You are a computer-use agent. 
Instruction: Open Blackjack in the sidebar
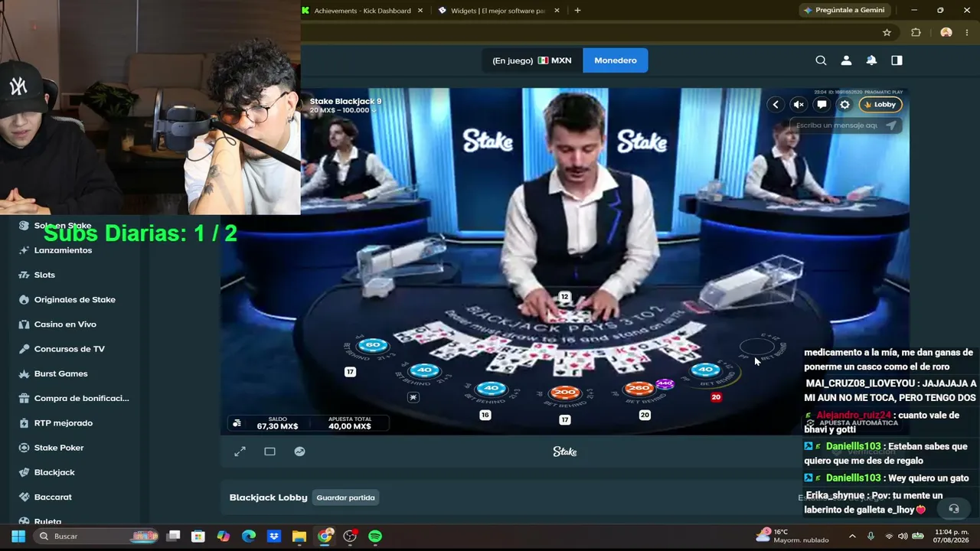(54, 472)
